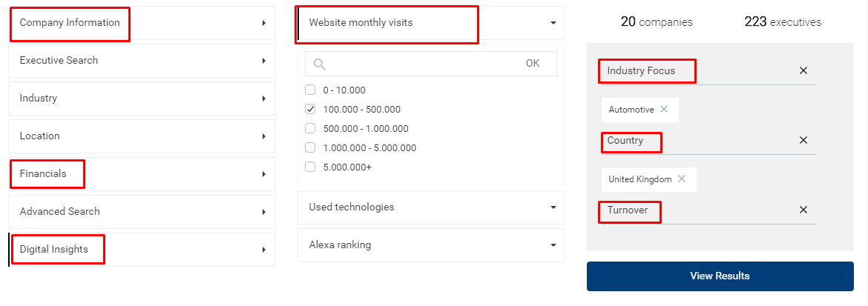The height and width of the screenshot is (306, 868).
Task: Clear the Industry Focus filter group
Action: click(x=803, y=71)
